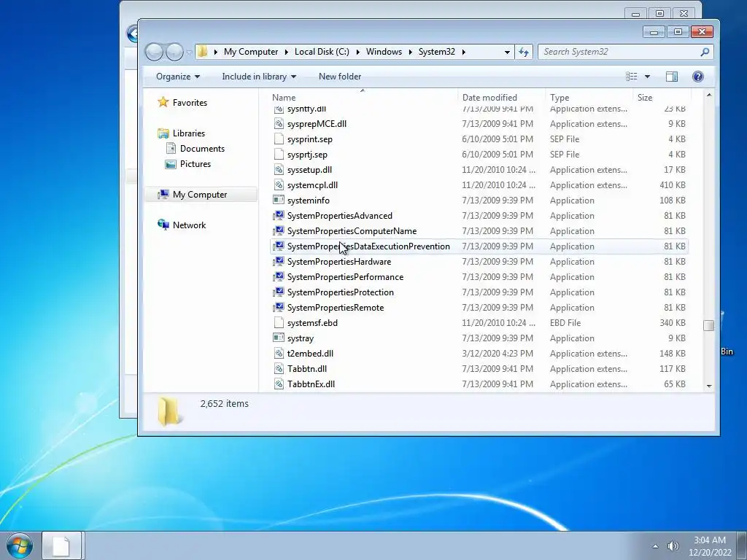Click My Computer breadcrumb segment
Screen dimensions: 747x560
251,52
